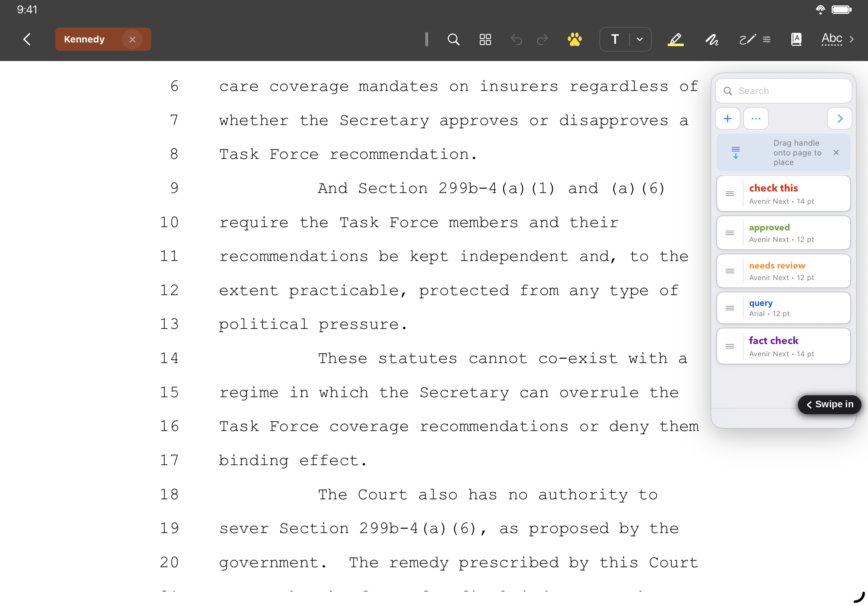Viewport: 868px width, 606px height.
Task: Focus the Search field in snippets panel
Action: coord(783,91)
